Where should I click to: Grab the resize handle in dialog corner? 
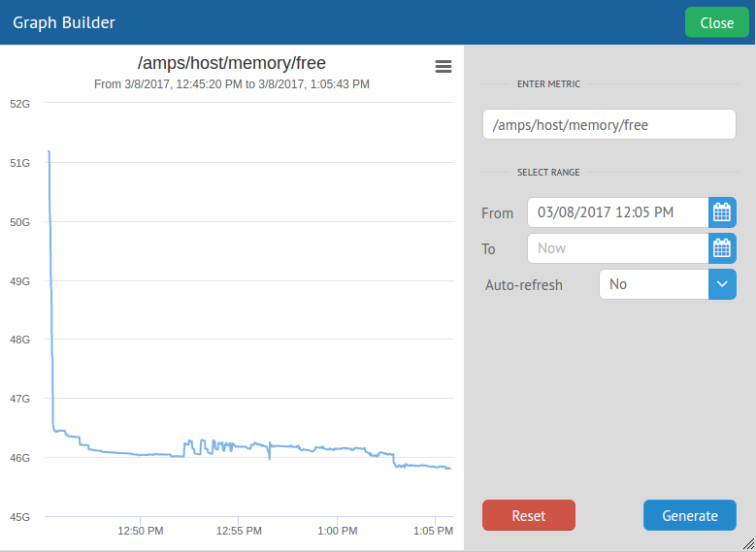click(748, 544)
